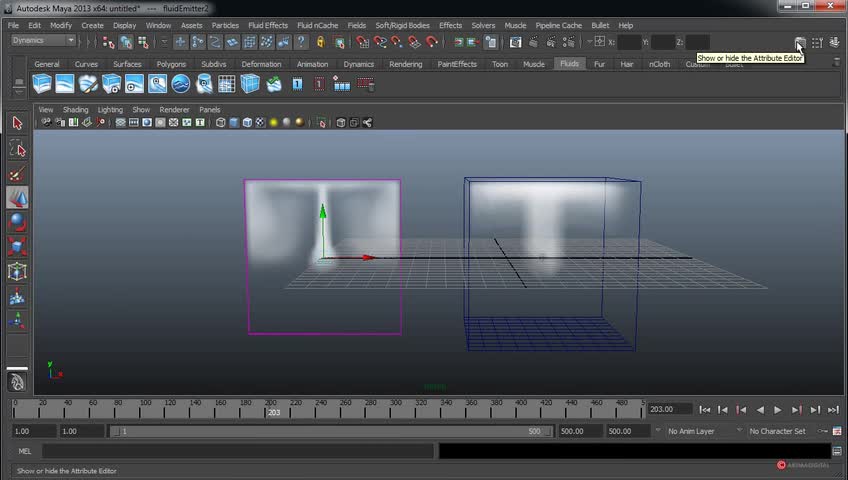The height and width of the screenshot is (480, 848).
Task: Open the viewport Shading menu
Action: 76,110
